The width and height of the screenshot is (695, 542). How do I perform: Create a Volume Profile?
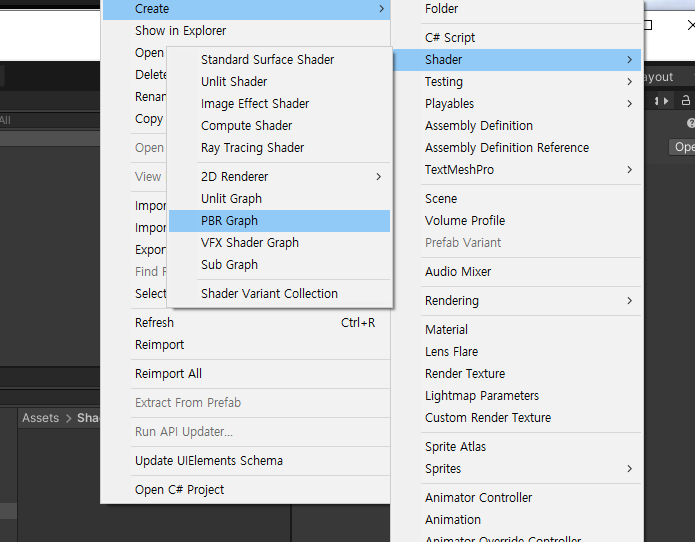click(x=517, y=221)
